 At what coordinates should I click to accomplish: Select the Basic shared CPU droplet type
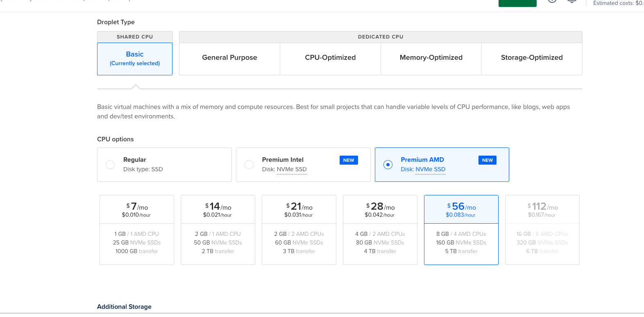click(x=135, y=59)
